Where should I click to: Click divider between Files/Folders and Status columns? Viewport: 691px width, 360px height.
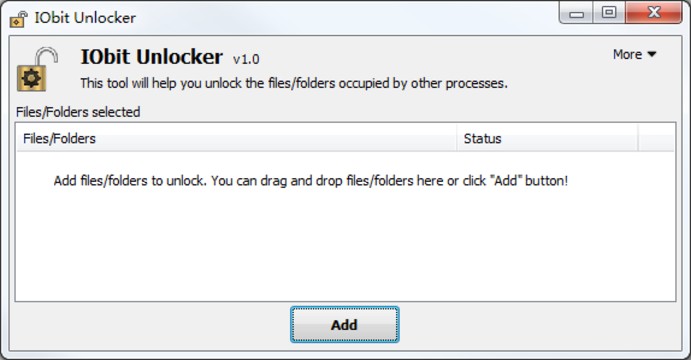click(457, 138)
